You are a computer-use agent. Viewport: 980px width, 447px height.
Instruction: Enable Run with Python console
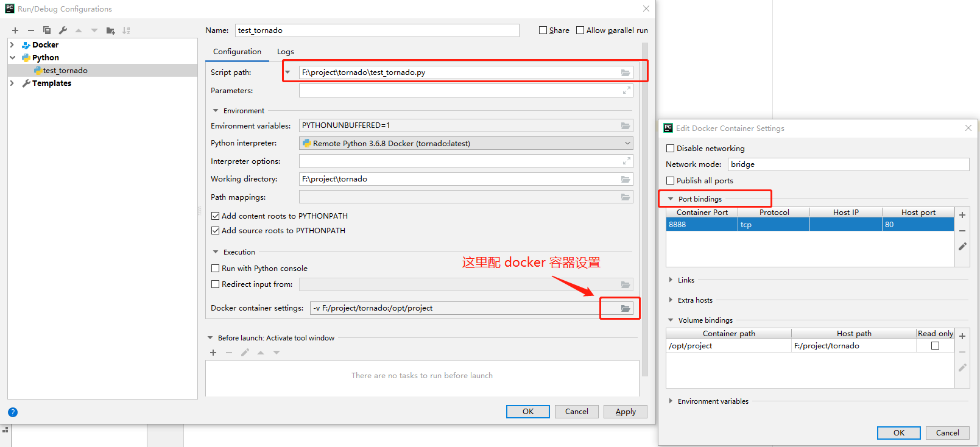(x=215, y=269)
